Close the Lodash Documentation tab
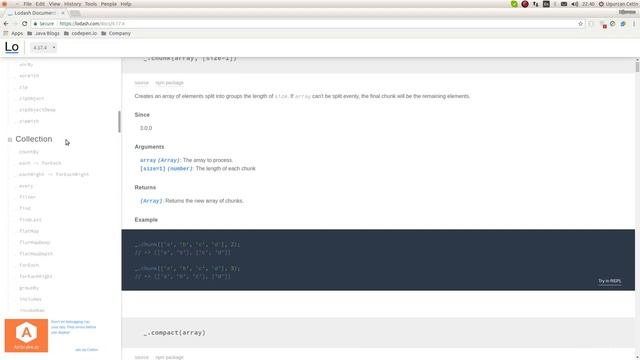Screen dimensions: 640x360 pos(63,13)
